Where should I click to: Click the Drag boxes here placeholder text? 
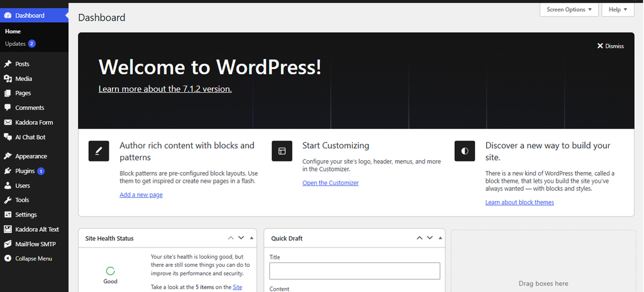pos(543,283)
